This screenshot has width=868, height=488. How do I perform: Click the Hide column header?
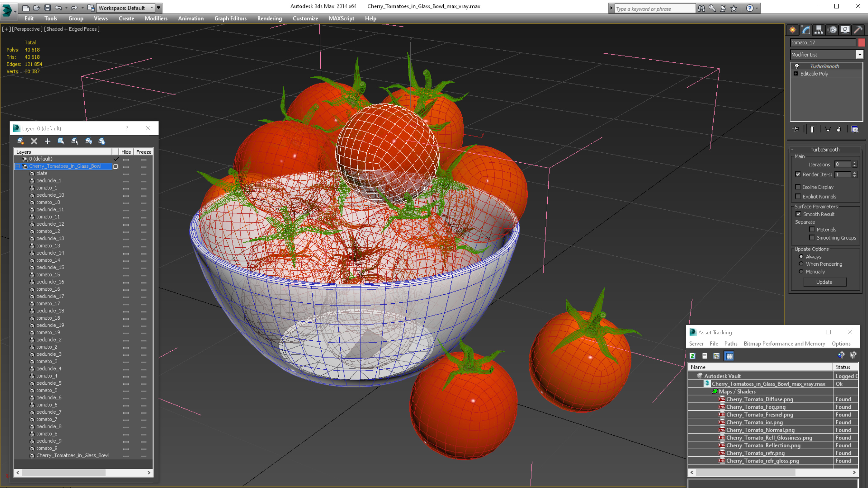126,152
